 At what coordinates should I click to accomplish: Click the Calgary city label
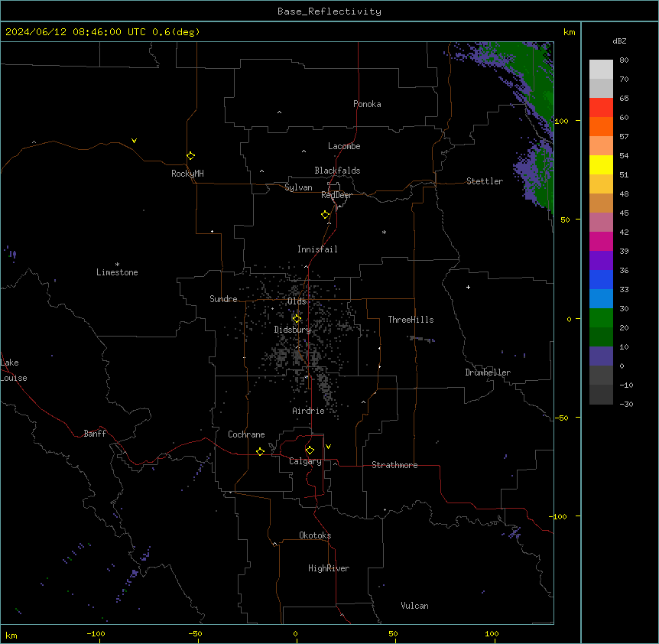(x=305, y=461)
